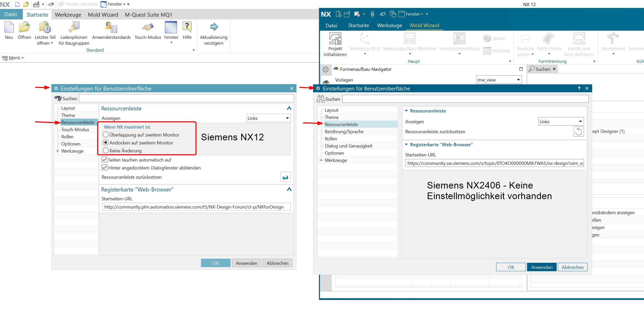Image resolution: width=644 pixels, height=330 pixels.
Task: Click the Fenster ribbon icon in left window
Action: tap(171, 27)
